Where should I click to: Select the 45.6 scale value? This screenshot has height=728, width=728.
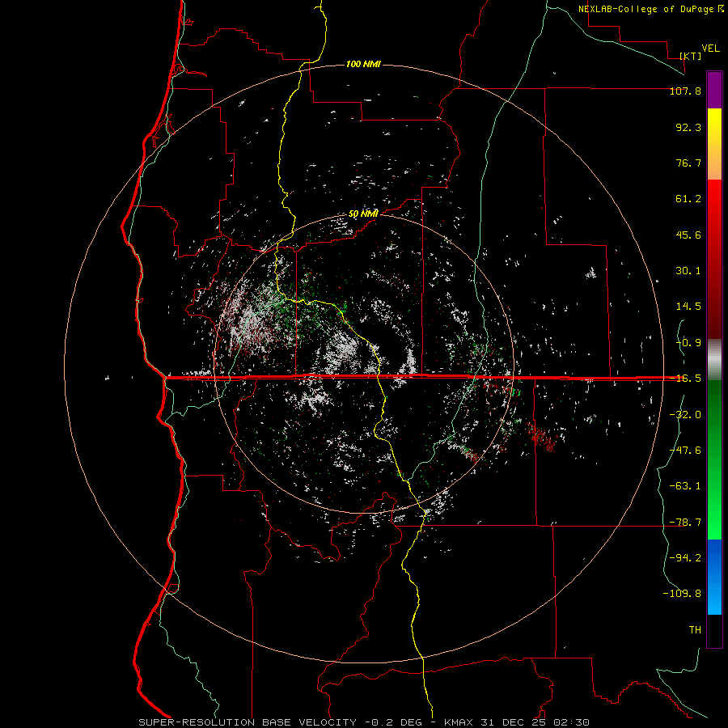tap(688, 235)
